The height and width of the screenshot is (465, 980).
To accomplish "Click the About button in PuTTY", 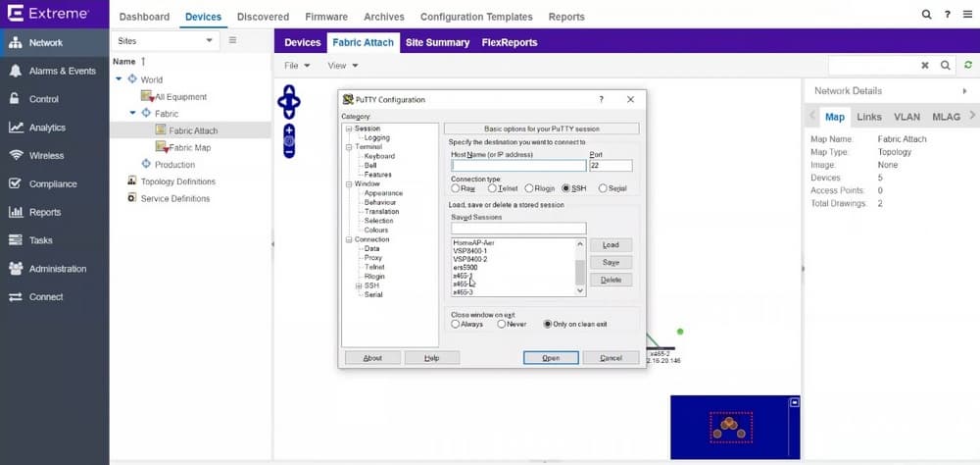I will click(372, 358).
